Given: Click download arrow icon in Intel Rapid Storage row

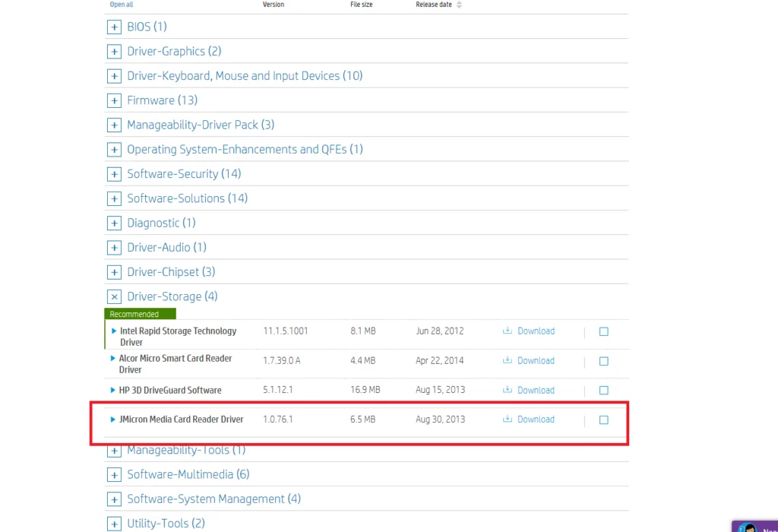Looking at the screenshot, I should point(507,331).
